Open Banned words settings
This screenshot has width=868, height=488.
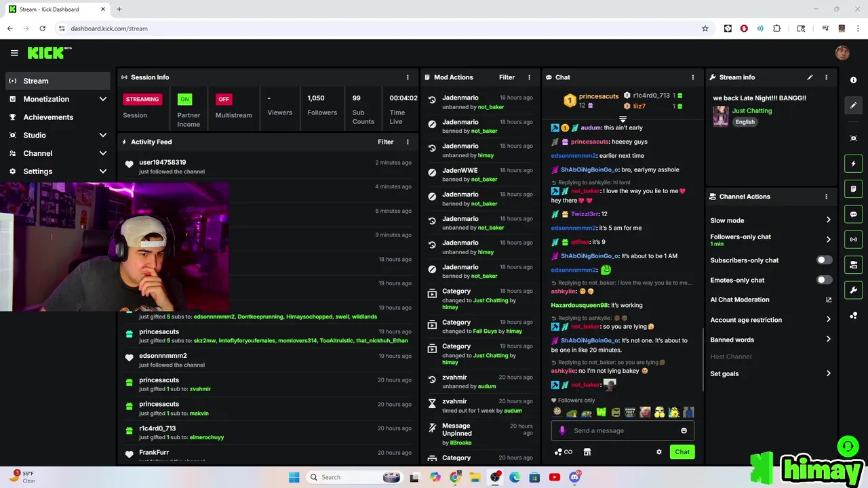[x=770, y=340]
